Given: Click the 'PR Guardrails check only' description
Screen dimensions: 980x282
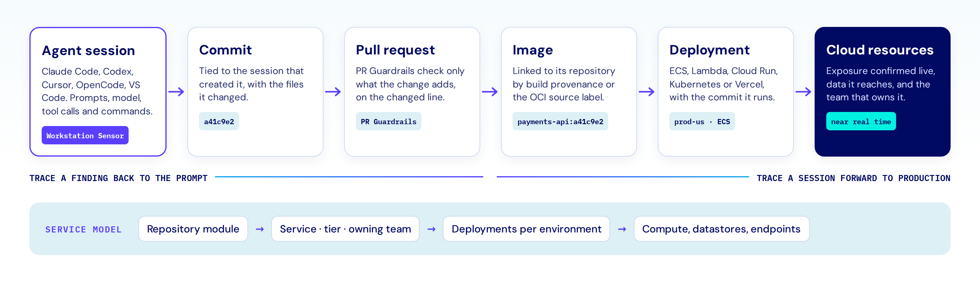Looking at the screenshot, I should pyautogui.click(x=410, y=84).
